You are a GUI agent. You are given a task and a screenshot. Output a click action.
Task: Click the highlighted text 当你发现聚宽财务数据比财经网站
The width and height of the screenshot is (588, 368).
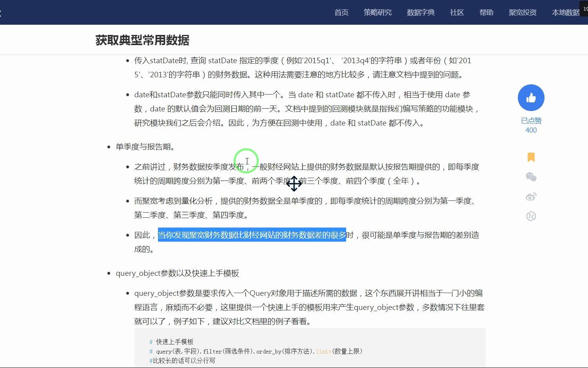point(252,235)
